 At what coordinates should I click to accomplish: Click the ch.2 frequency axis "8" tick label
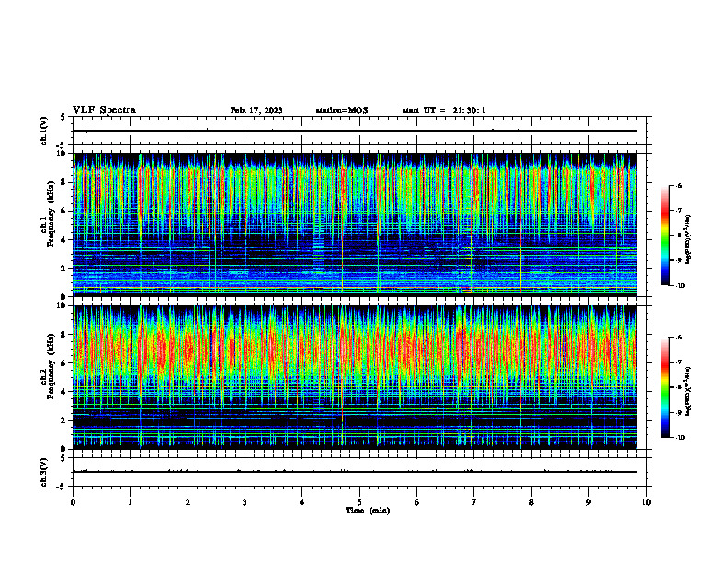(x=64, y=335)
